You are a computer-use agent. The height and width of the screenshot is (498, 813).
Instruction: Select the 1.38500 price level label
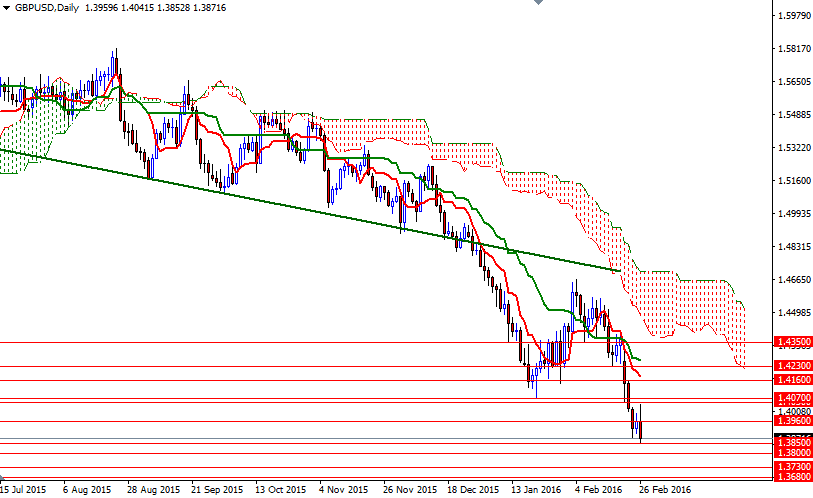[793, 443]
